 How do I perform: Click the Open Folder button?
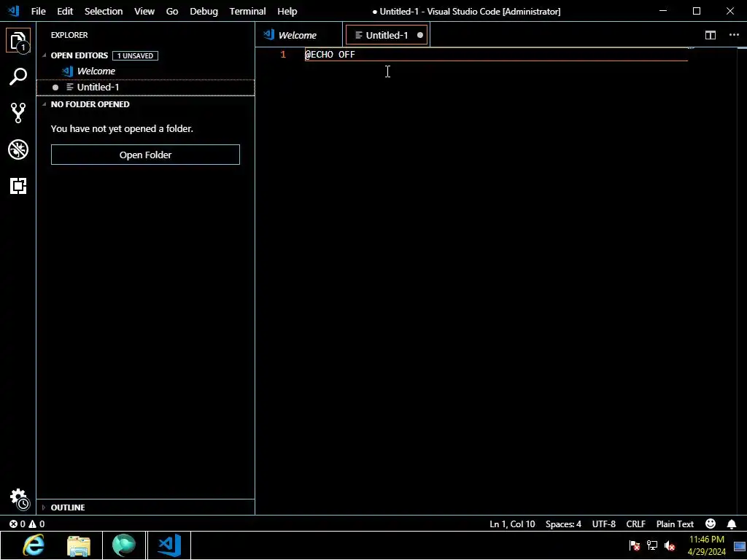(x=145, y=155)
